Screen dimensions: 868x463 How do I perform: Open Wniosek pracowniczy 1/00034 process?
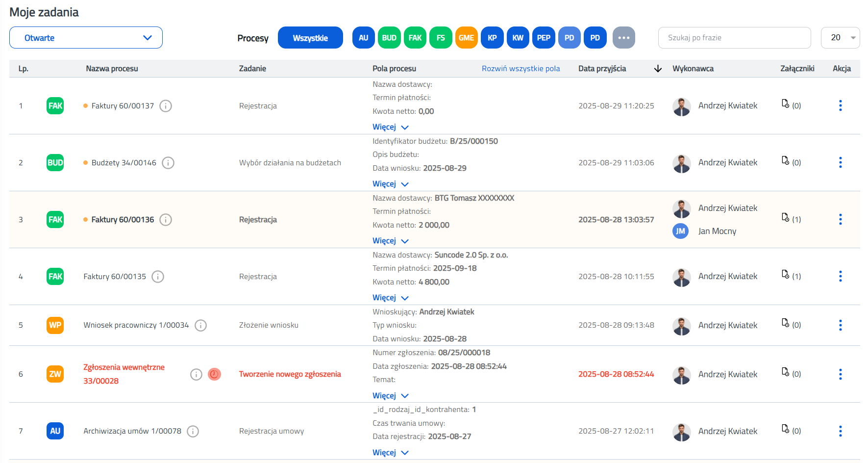pyautogui.click(x=136, y=325)
